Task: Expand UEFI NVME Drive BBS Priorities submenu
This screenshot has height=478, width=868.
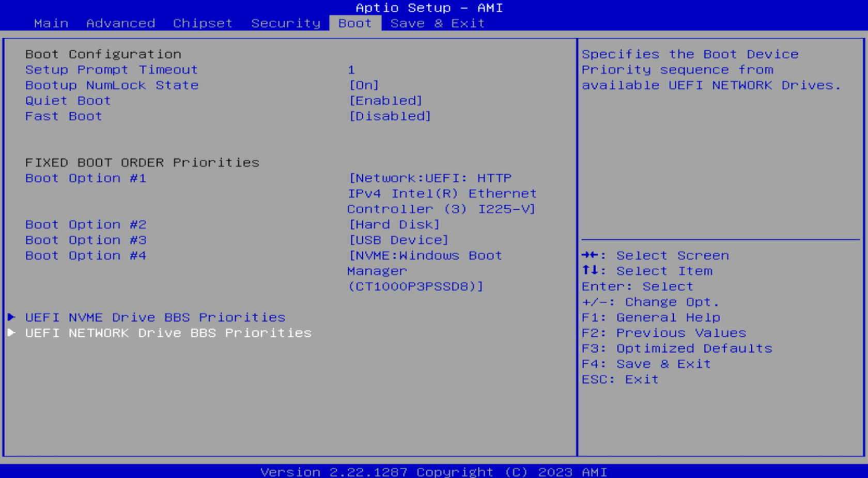Action: point(155,317)
